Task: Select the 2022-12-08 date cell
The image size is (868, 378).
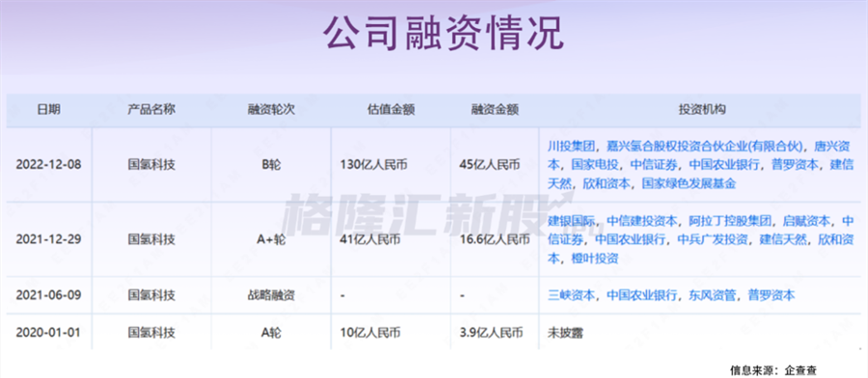Action: point(49,165)
